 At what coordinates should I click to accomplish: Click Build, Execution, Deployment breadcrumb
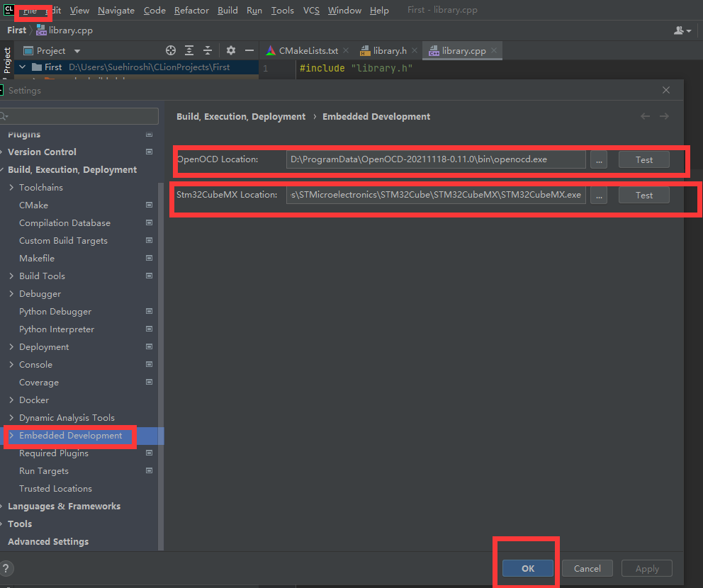click(241, 116)
